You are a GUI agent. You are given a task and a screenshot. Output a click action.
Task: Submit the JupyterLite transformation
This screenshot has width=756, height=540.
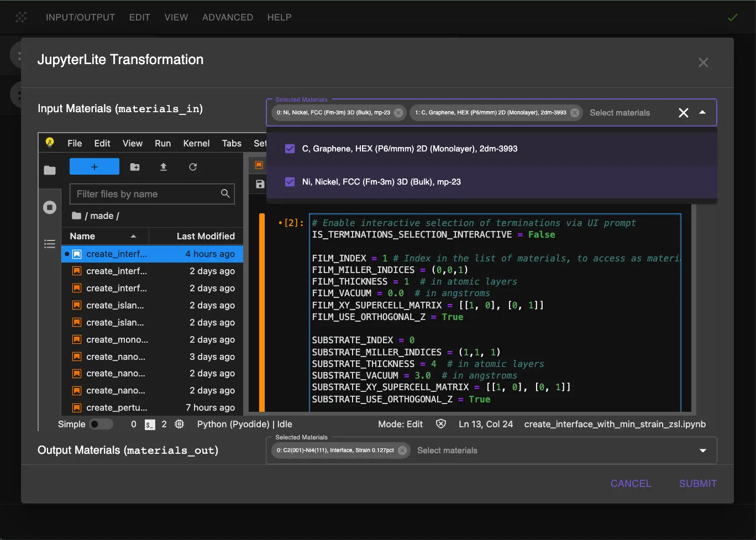coord(697,483)
